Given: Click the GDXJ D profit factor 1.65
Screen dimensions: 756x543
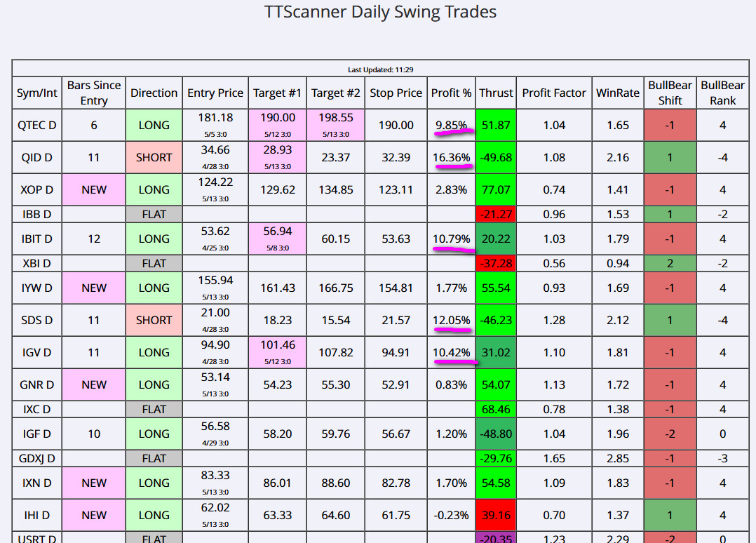Looking at the screenshot, I should pos(554,458).
